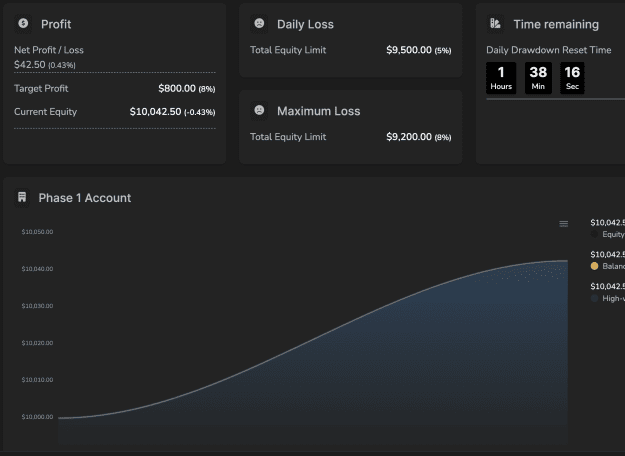Image resolution: width=625 pixels, height=456 pixels.
Task: Click the Phase 1 Account heading
Action: point(85,198)
